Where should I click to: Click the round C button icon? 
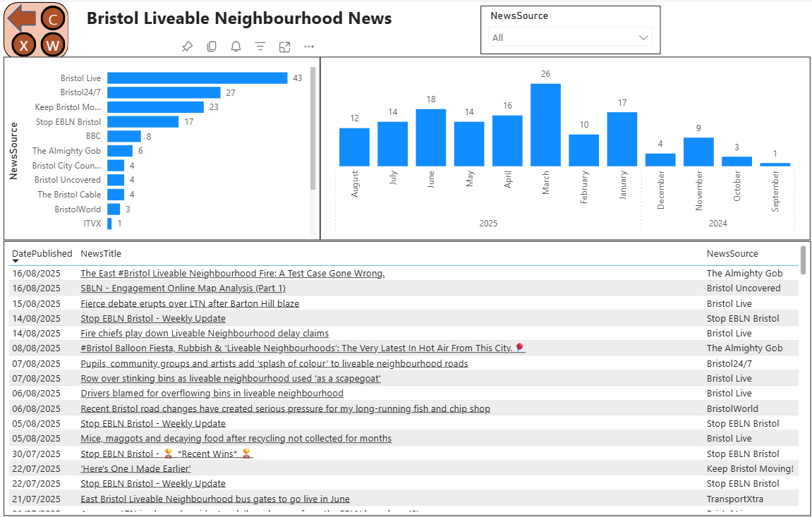pyautogui.click(x=53, y=20)
